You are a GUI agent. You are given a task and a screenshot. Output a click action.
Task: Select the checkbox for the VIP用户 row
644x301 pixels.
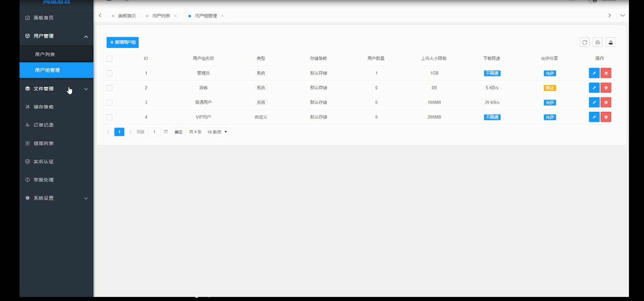109,117
